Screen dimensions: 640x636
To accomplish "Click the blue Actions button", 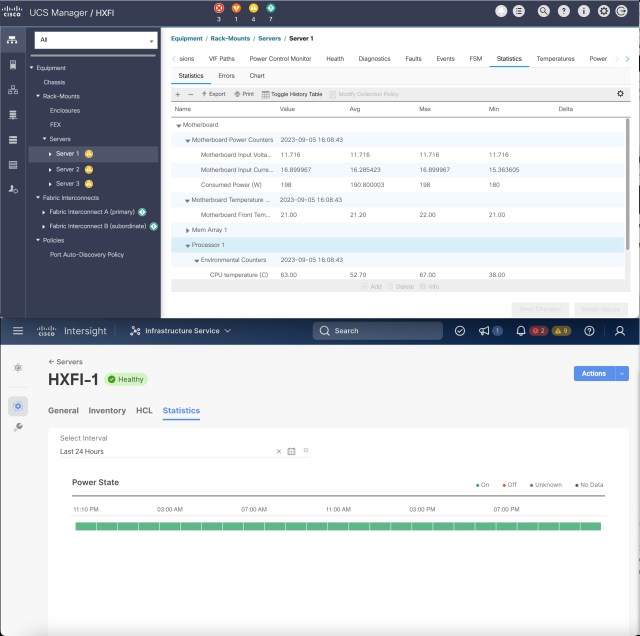I will [594, 373].
